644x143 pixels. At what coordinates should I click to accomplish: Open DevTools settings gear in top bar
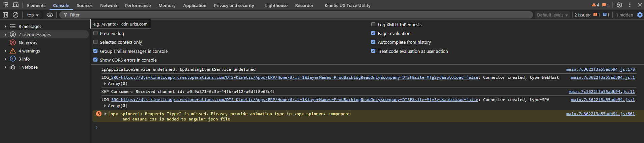(619, 5)
